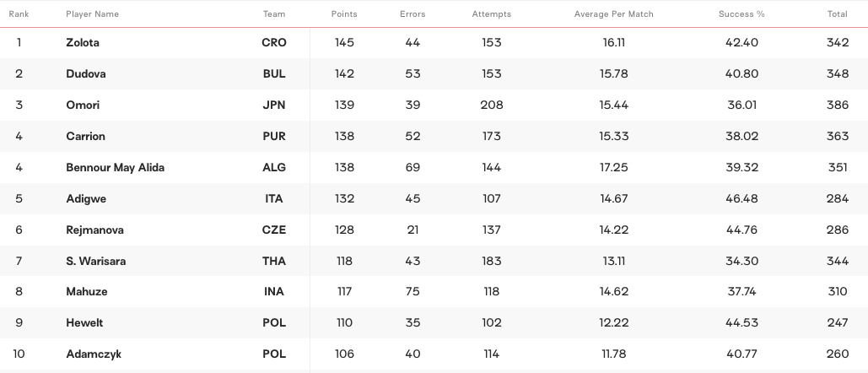868x373 pixels.
Task: Open Adigwe player details
Action: click(86, 199)
